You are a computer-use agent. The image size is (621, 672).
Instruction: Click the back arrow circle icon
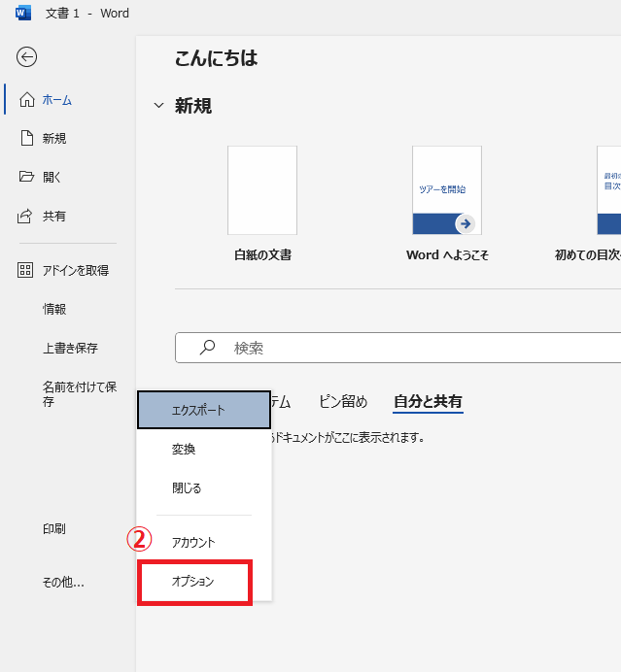tap(26, 57)
